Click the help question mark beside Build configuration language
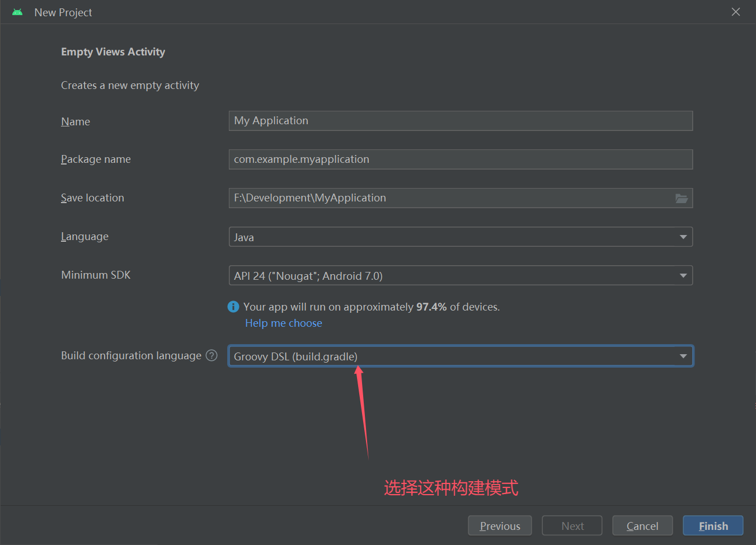756x545 pixels. point(212,355)
